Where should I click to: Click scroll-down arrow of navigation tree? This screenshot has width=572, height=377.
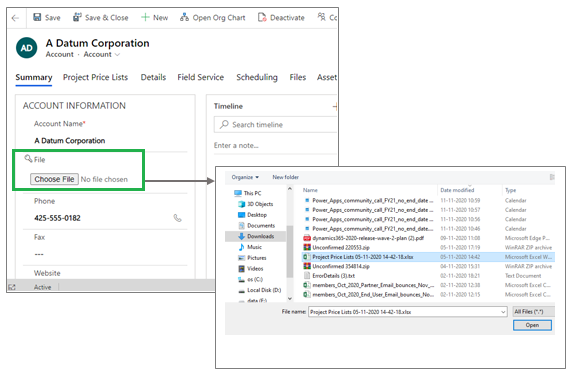click(x=290, y=298)
